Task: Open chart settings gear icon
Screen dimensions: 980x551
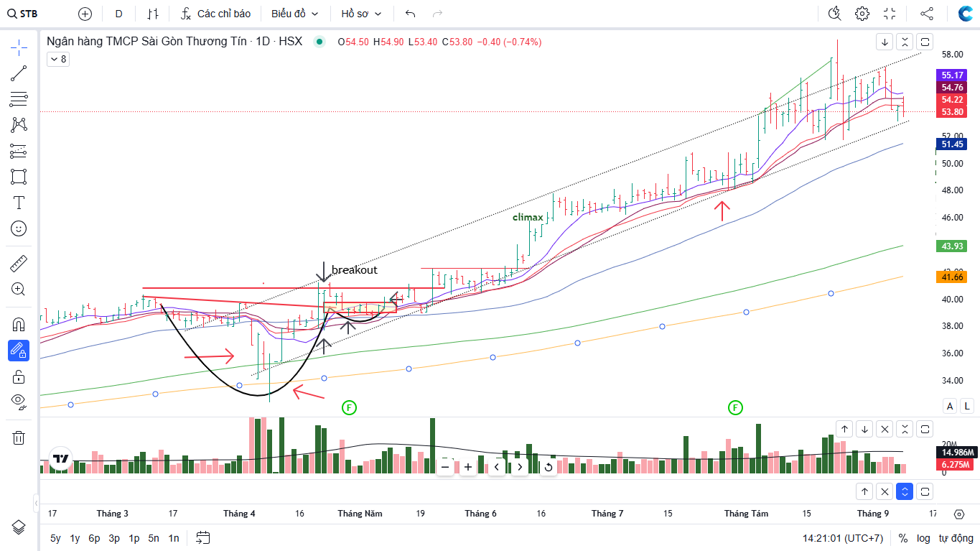Action: coord(862,14)
